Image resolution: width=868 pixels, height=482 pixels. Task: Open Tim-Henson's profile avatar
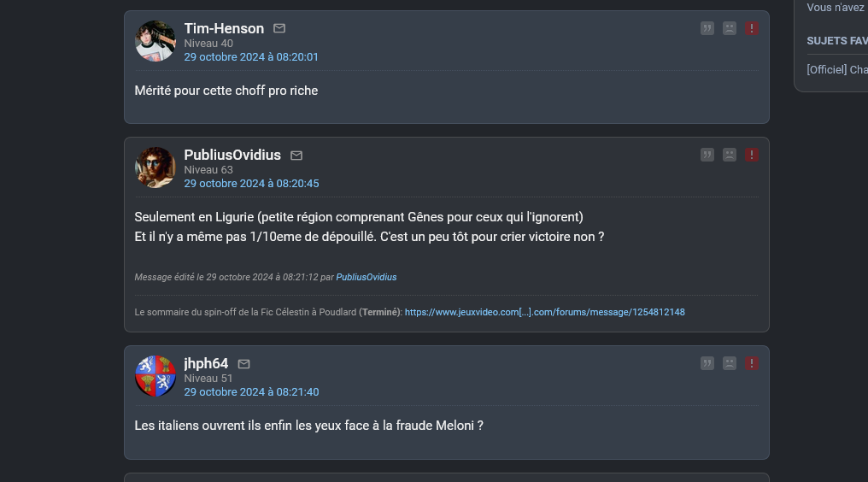(155, 41)
